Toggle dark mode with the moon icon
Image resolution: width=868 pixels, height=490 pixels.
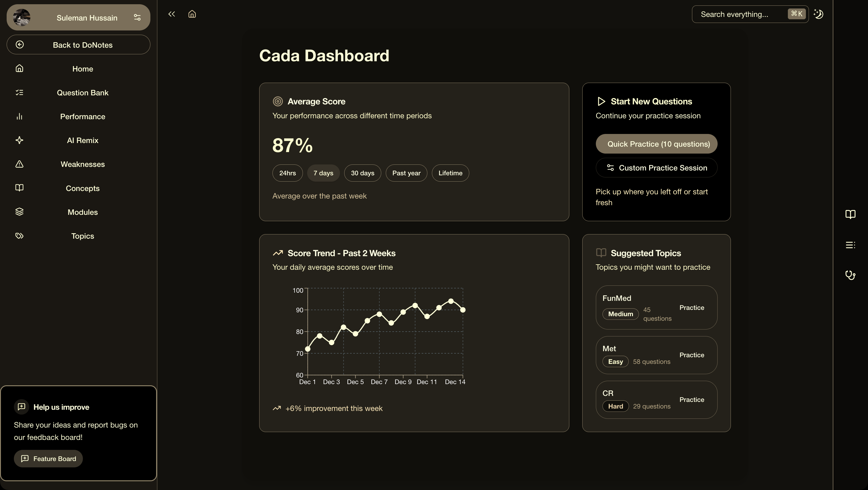click(x=819, y=14)
